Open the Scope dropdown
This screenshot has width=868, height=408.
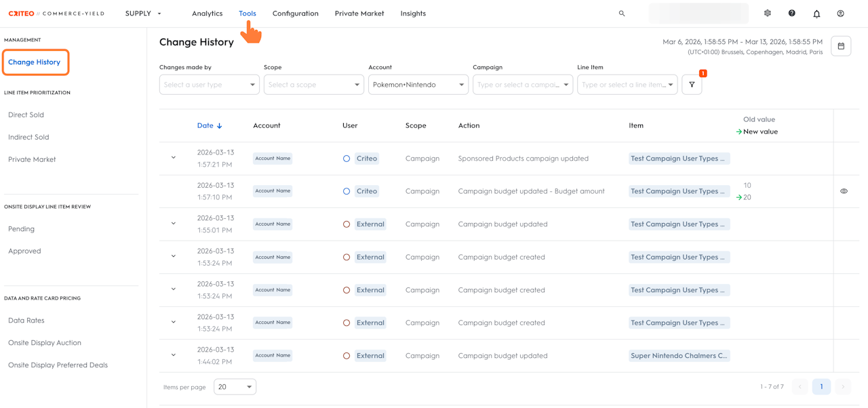(313, 85)
